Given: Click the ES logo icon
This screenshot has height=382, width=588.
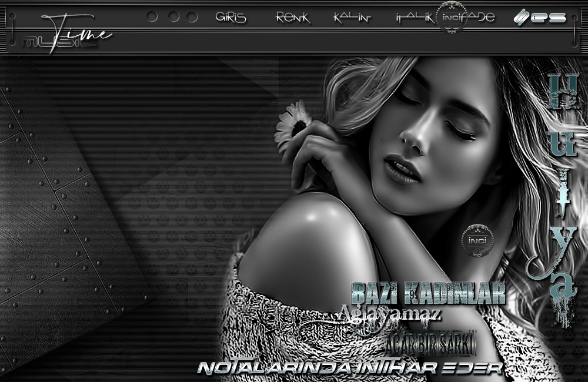Looking at the screenshot, I should 539,18.
